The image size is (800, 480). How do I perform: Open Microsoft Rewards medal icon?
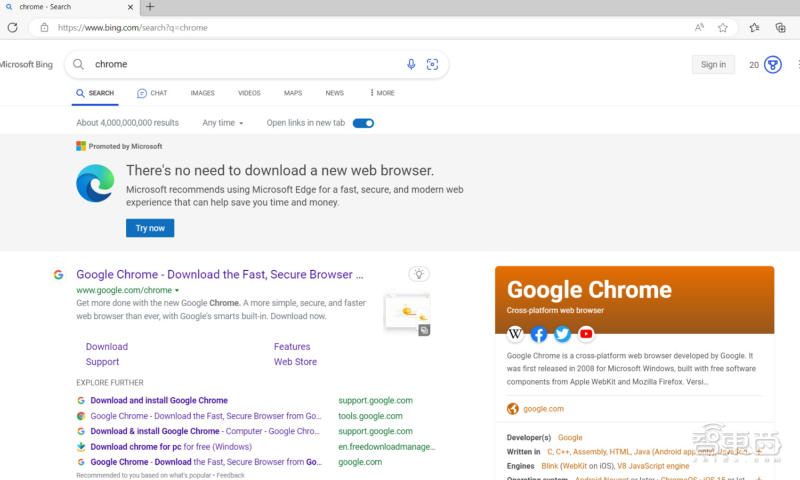coord(772,65)
